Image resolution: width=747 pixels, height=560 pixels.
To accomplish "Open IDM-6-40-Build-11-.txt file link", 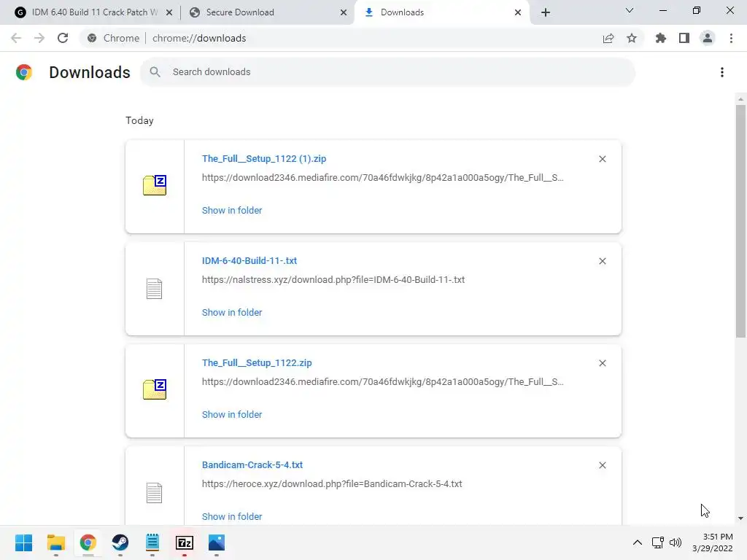I will point(249,260).
